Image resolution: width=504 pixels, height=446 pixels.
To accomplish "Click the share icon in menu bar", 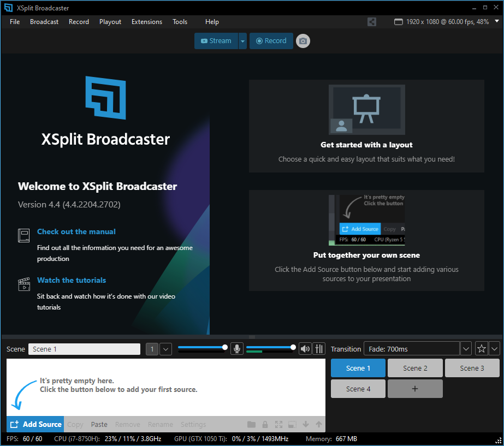I will [x=372, y=22].
